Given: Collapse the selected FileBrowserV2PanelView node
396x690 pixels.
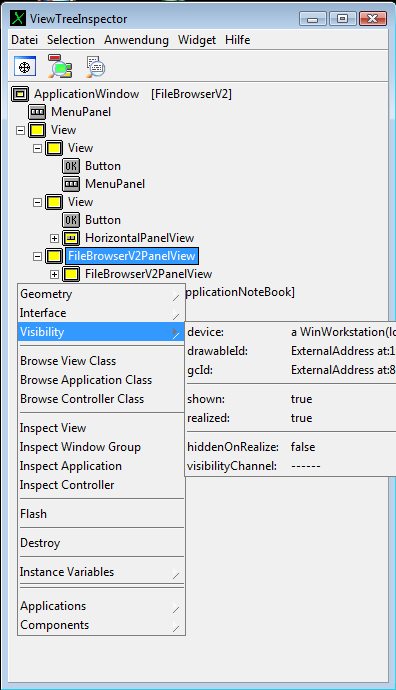Looking at the screenshot, I should 37,257.
